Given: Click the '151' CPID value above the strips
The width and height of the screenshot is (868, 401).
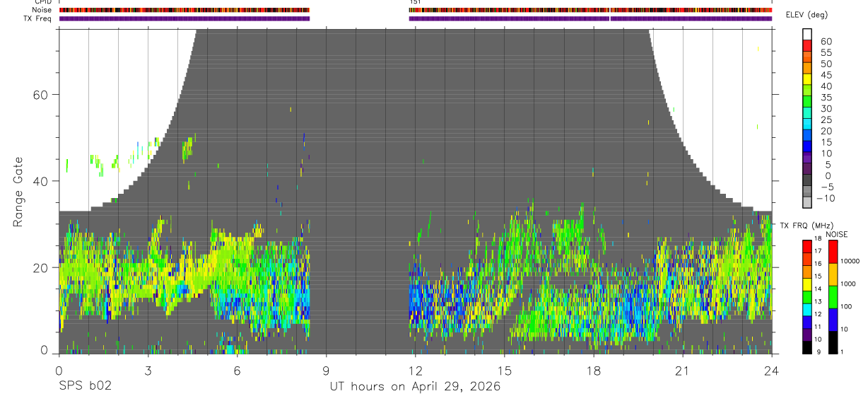Looking at the screenshot, I should [415, 2].
